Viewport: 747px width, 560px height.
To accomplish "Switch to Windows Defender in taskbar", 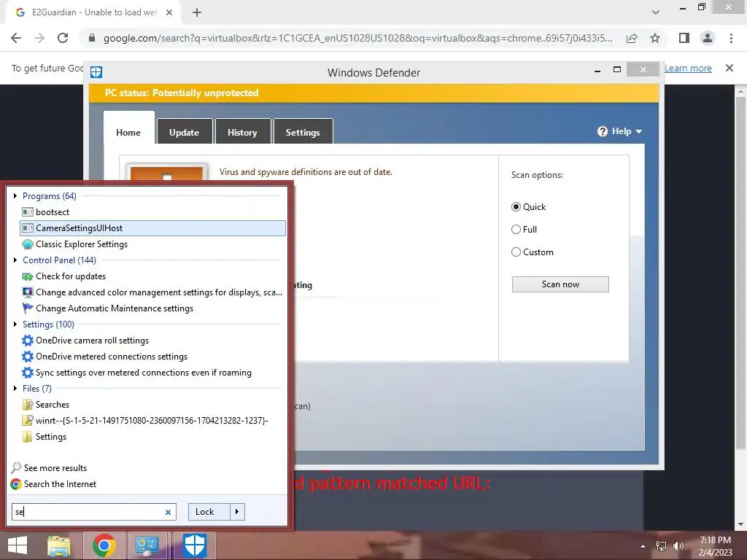I will 194,545.
